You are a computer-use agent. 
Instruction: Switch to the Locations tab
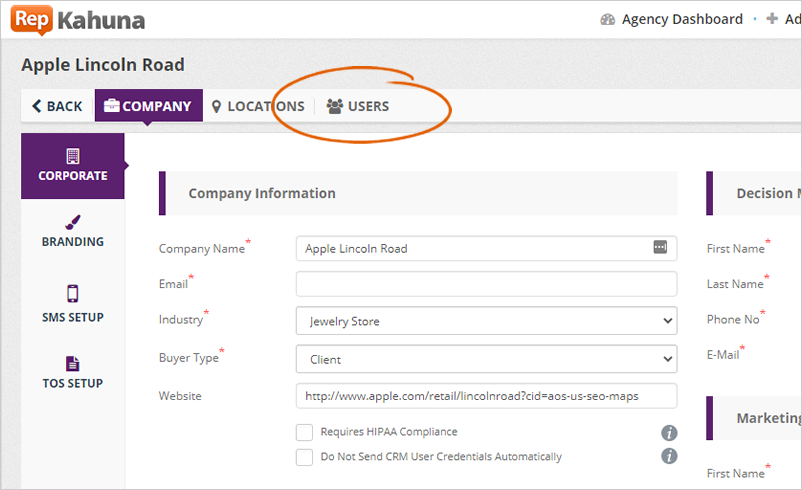point(258,106)
